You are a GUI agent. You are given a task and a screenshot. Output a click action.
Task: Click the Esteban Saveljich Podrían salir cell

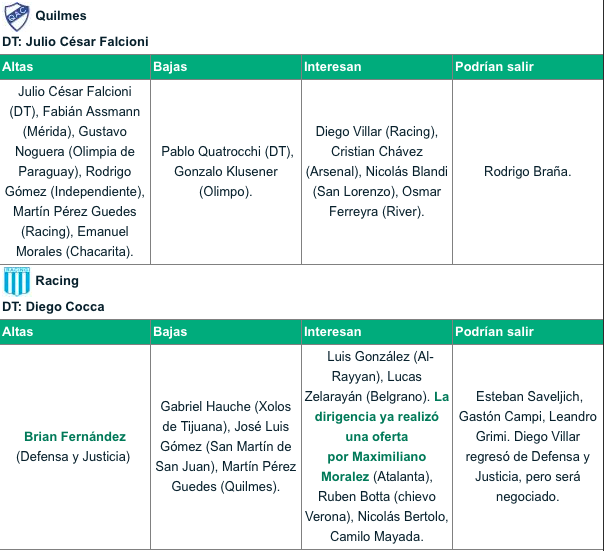coord(527,446)
